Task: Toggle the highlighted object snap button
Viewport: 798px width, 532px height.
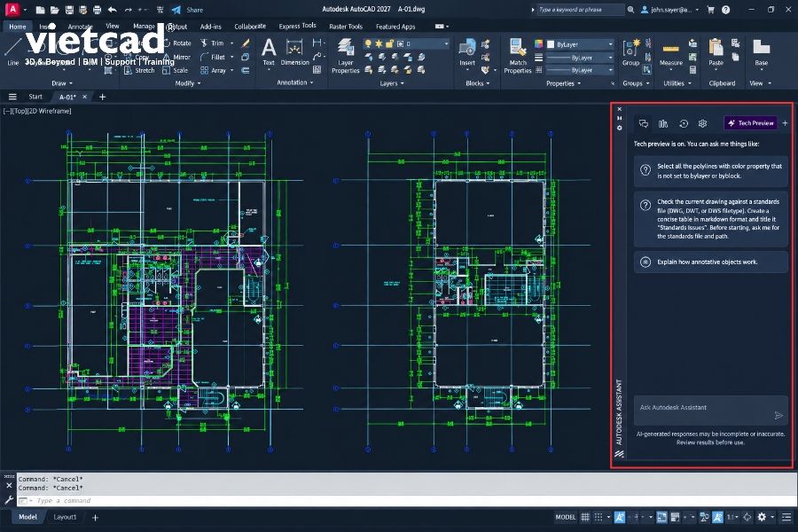Action: [661, 517]
